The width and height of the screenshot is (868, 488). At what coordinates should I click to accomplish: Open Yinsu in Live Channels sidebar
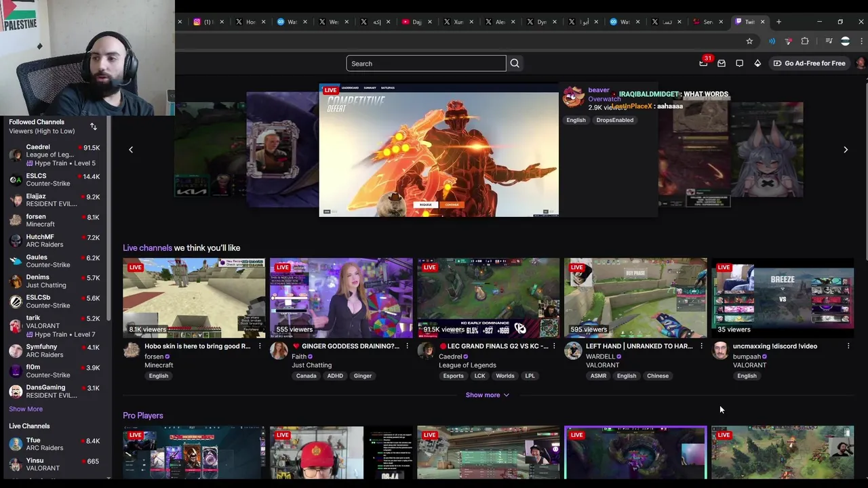(56, 464)
